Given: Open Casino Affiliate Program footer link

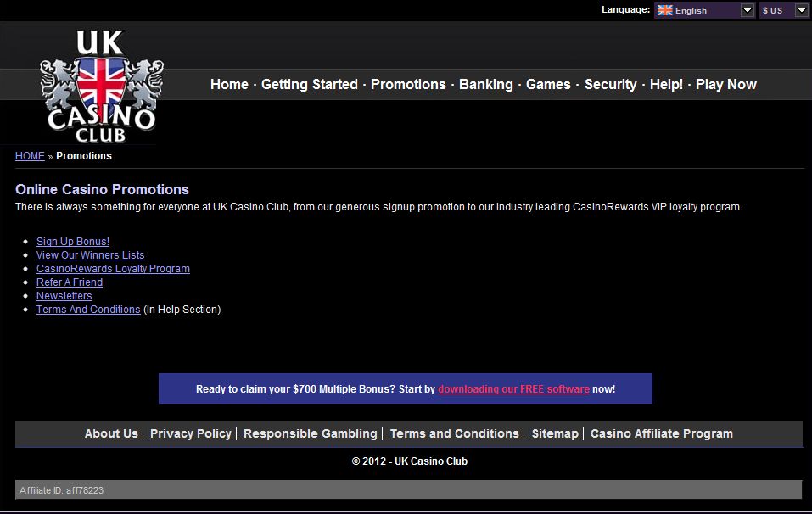Looking at the screenshot, I should 662,433.
